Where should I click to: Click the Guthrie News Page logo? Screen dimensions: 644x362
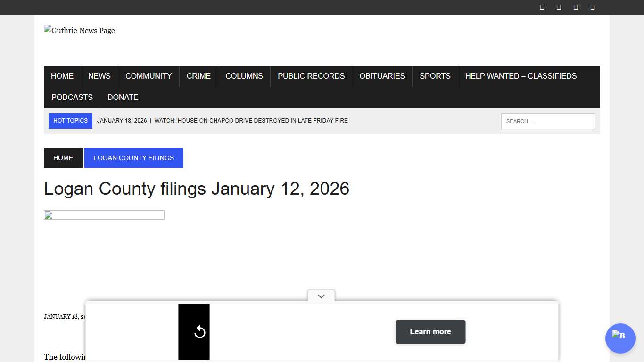pos(79,30)
